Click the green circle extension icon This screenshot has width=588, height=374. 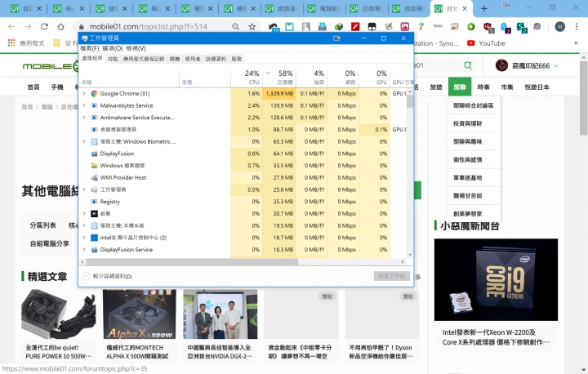pos(471,27)
